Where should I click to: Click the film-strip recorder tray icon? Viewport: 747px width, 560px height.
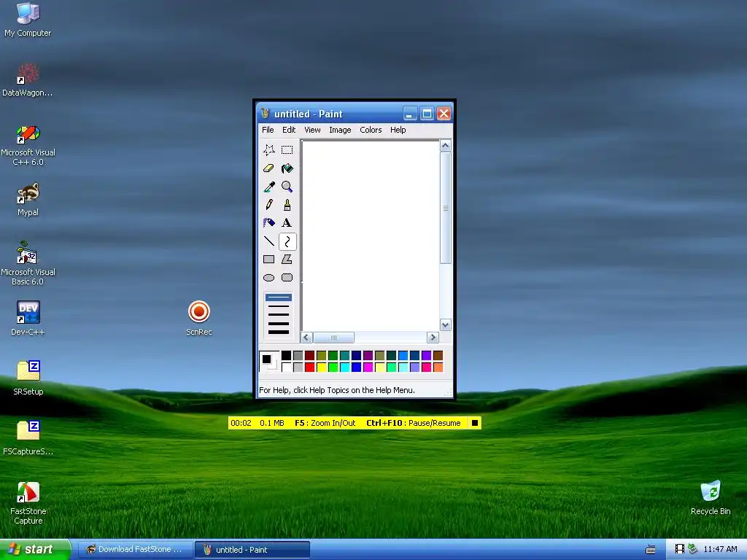coord(679,549)
